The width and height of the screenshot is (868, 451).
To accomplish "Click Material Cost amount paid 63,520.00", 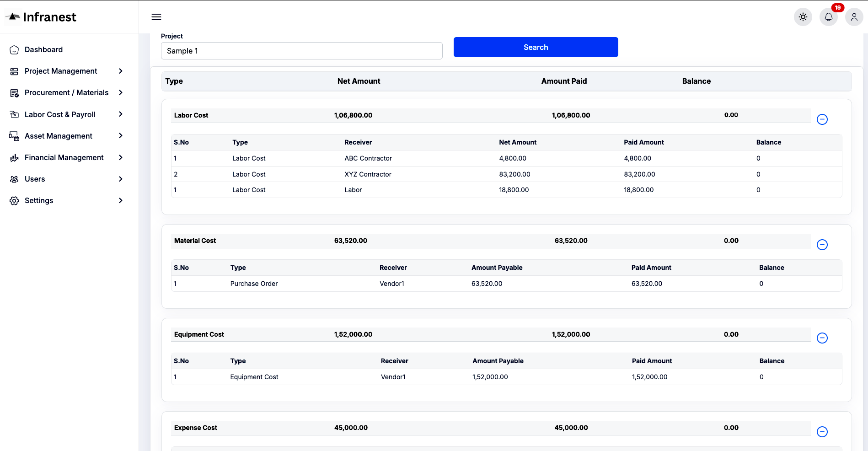I will click(x=571, y=241).
